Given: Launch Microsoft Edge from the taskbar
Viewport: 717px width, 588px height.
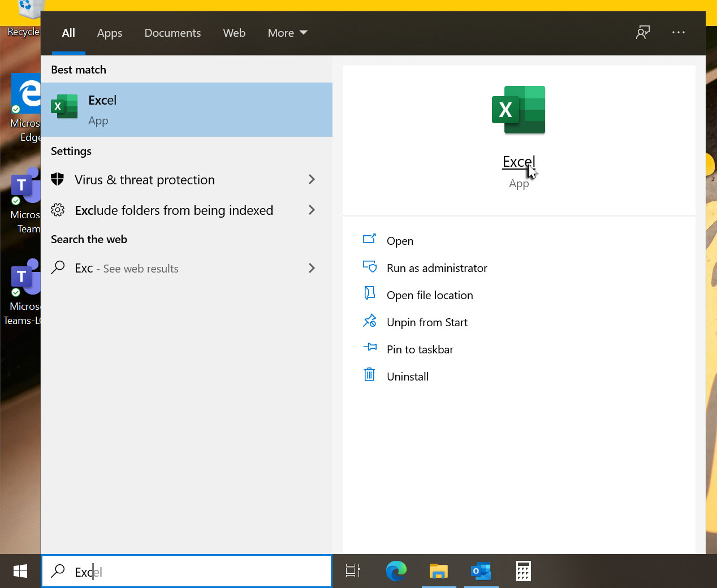Looking at the screenshot, I should pyautogui.click(x=396, y=571).
